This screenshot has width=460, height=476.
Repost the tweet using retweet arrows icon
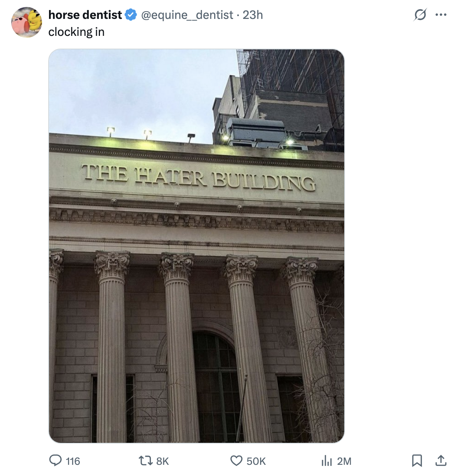point(145,461)
